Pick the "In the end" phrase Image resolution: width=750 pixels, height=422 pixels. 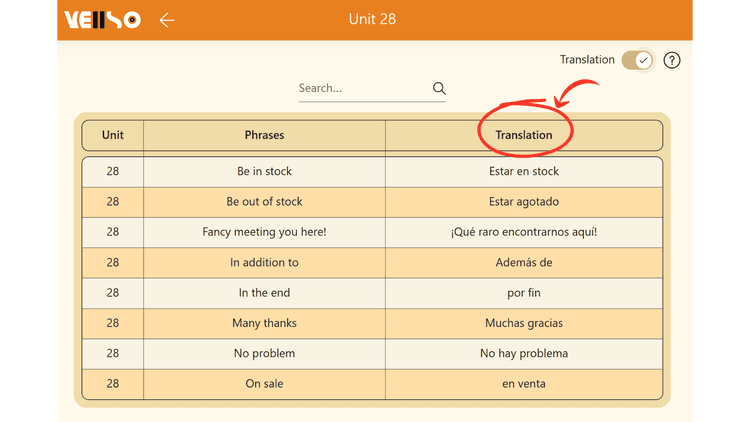264,293
